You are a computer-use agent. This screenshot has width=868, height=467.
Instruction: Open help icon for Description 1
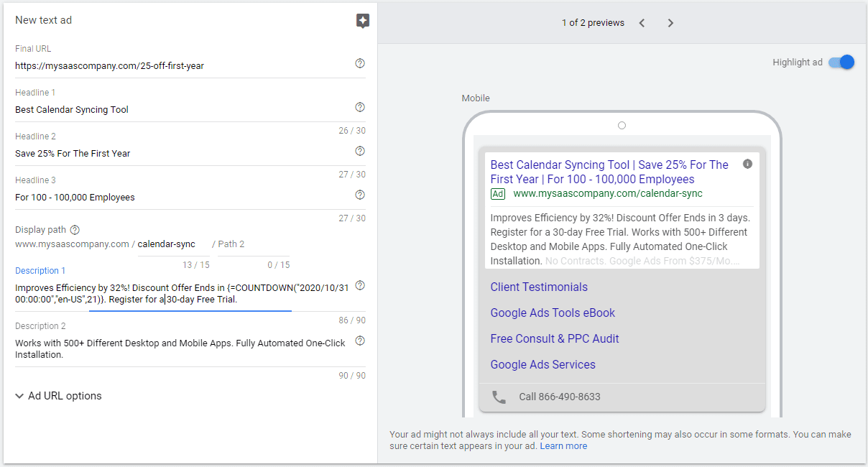(360, 285)
